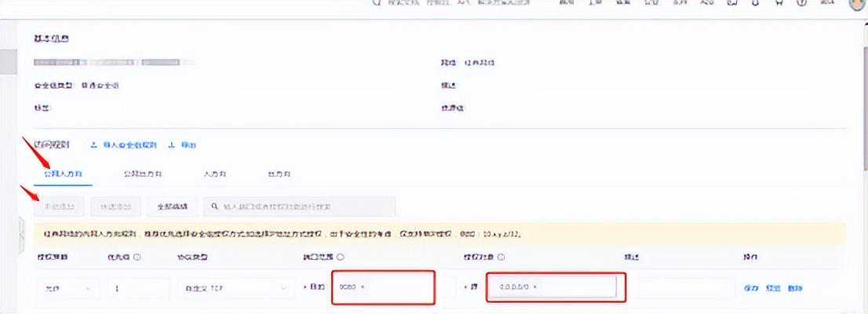Image resolution: width=868 pixels, height=314 pixels.
Task: Expand the custom TCP protocol type dropdown
Action: coord(234,288)
